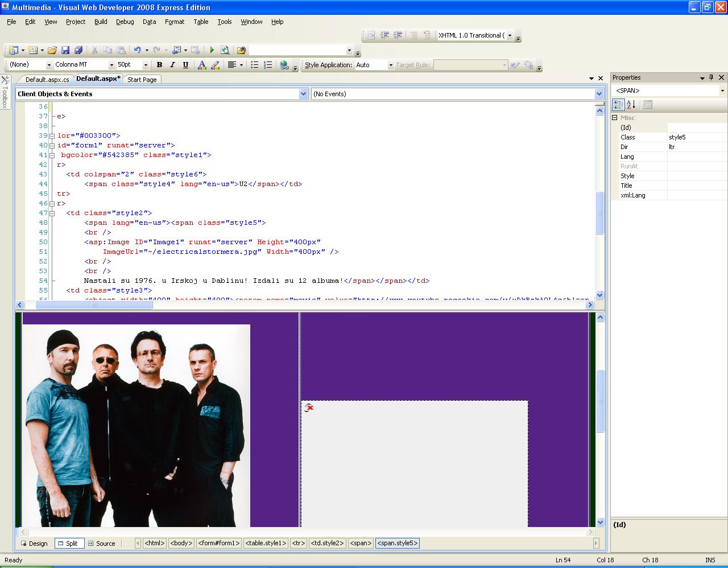Open the Toolbox side tab

[x=5, y=92]
